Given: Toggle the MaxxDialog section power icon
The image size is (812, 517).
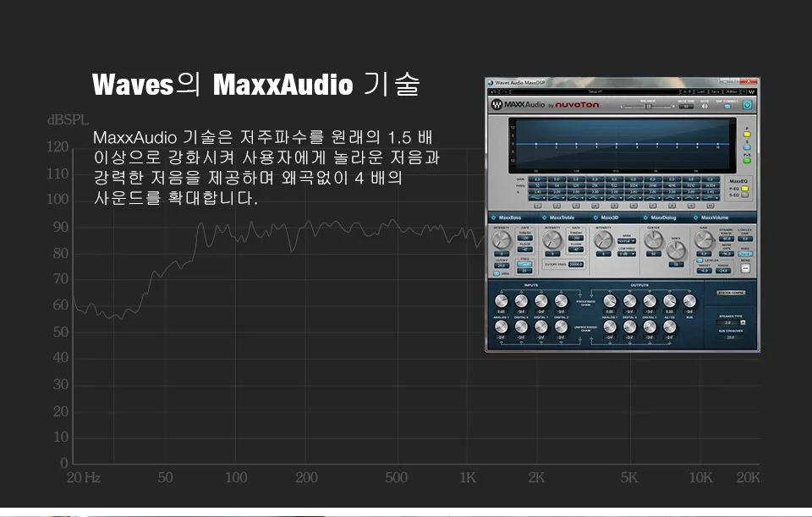Looking at the screenshot, I should (x=645, y=217).
